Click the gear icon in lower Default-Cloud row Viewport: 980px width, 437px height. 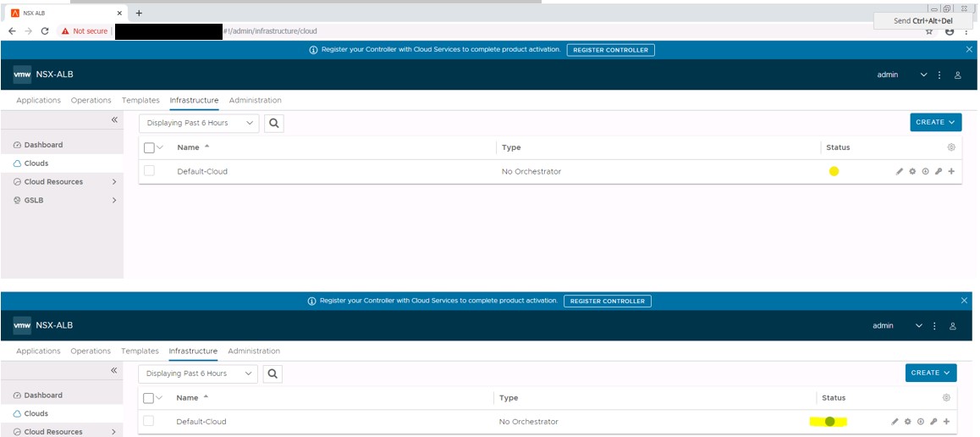click(907, 422)
